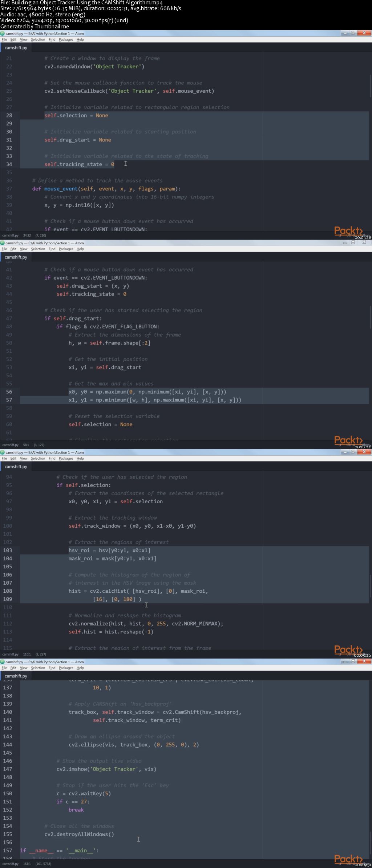The height and width of the screenshot is (868, 372).
Task: Click vertical scrollbar thumb in 00:02:16 frame
Action: pos(371,317)
